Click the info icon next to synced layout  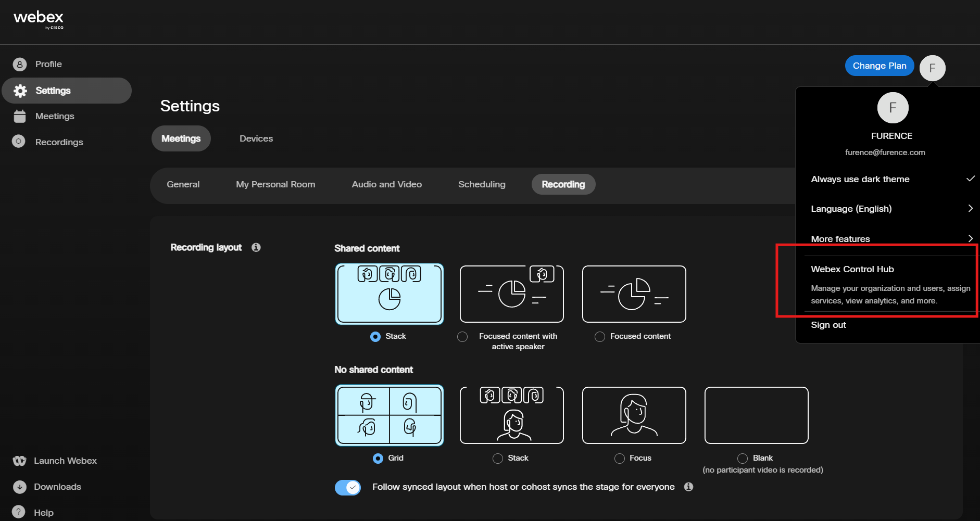pos(688,487)
